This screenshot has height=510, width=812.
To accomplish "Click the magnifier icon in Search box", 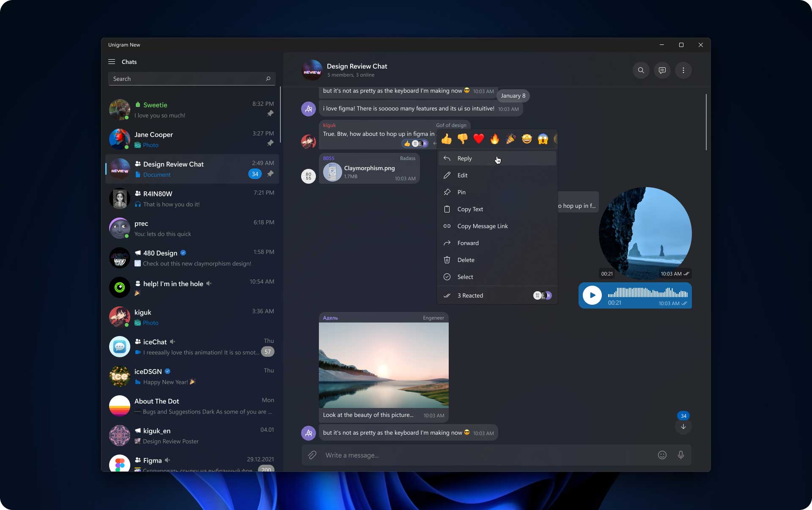I will point(268,79).
